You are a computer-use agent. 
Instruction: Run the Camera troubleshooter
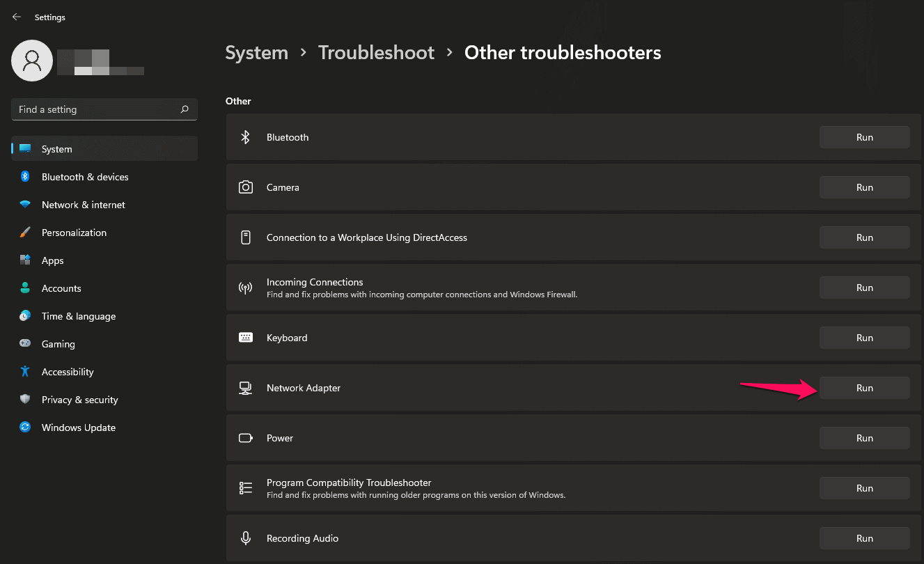pos(864,187)
